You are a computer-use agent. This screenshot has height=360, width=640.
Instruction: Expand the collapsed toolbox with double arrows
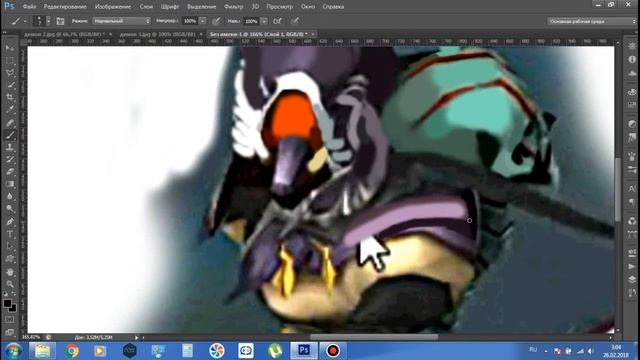point(5,32)
